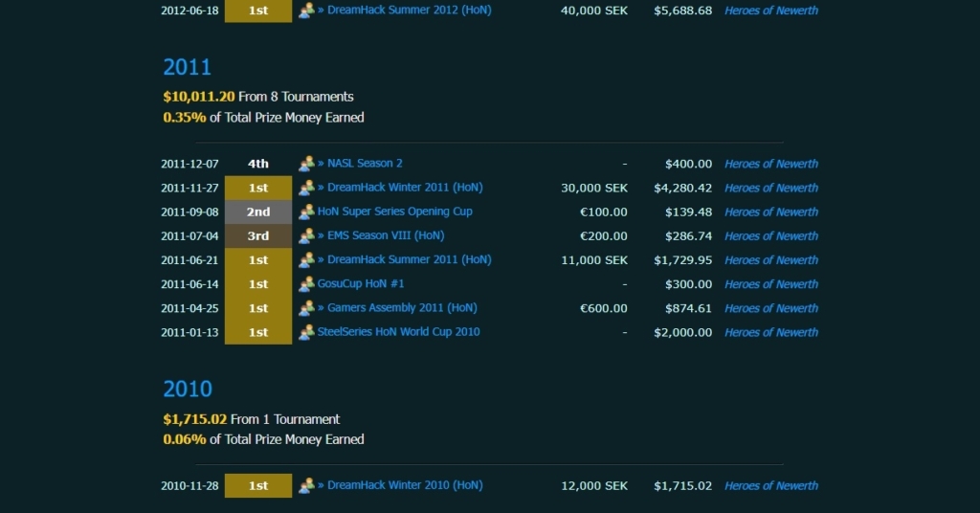Click the $1,715.02 yearly total for 2010
The height and width of the screenshot is (513, 980).
coord(195,419)
